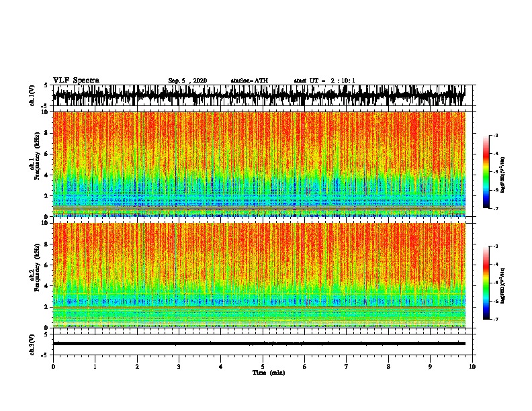Click time axis tick label "5"
The width and height of the screenshot is (532, 411).
(263, 367)
